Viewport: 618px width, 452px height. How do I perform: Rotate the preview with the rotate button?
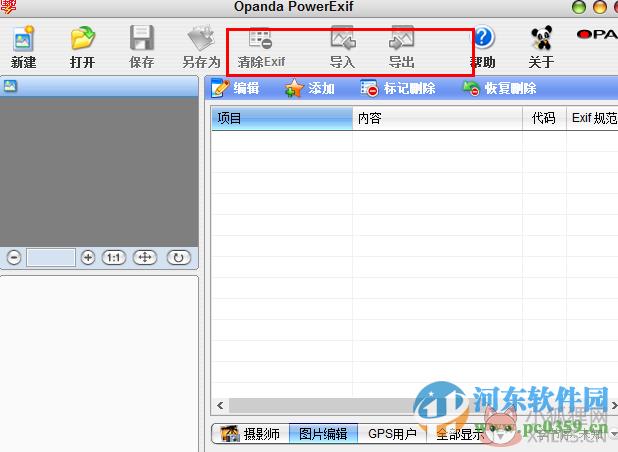click(x=179, y=258)
